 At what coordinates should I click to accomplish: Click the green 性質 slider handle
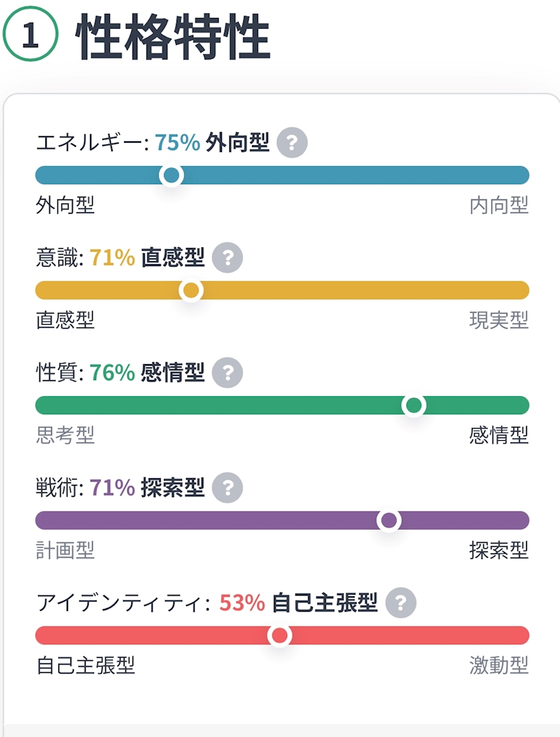(414, 405)
